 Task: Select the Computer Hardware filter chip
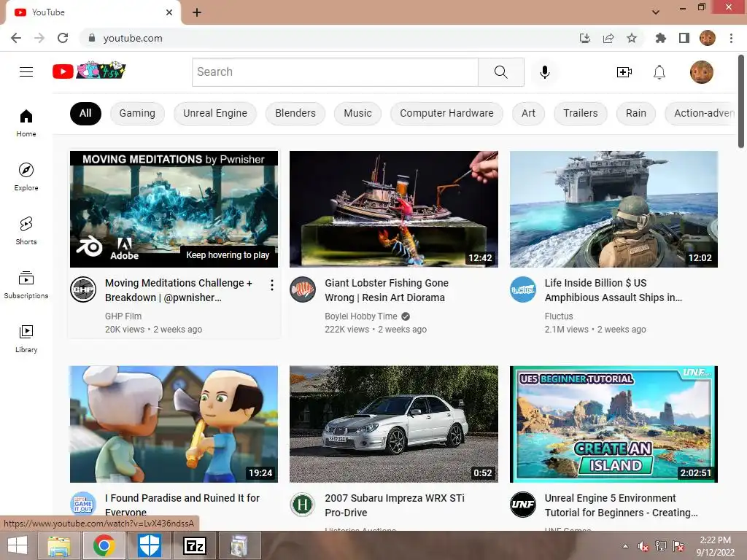[x=446, y=113]
